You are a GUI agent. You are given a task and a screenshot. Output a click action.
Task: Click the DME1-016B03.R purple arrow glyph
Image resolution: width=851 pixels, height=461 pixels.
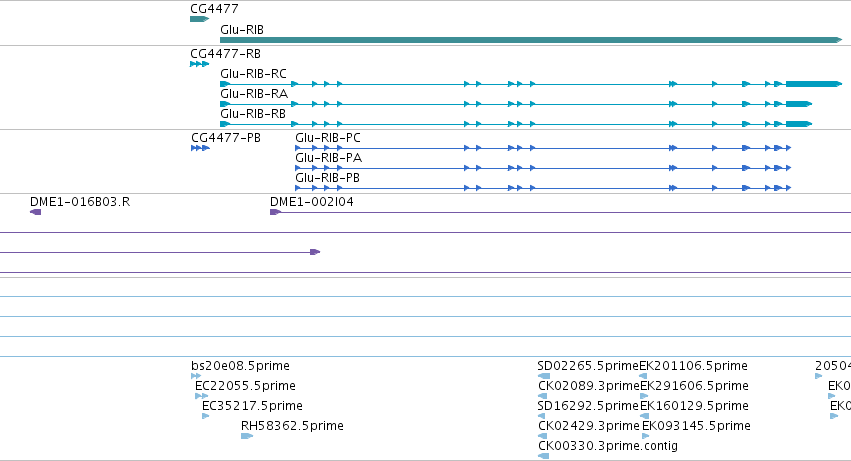(35, 212)
